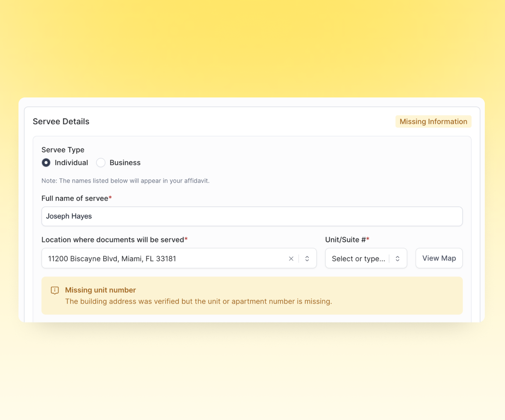Click the Missing Information status badge
Image resolution: width=505 pixels, height=420 pixels.
433,121
